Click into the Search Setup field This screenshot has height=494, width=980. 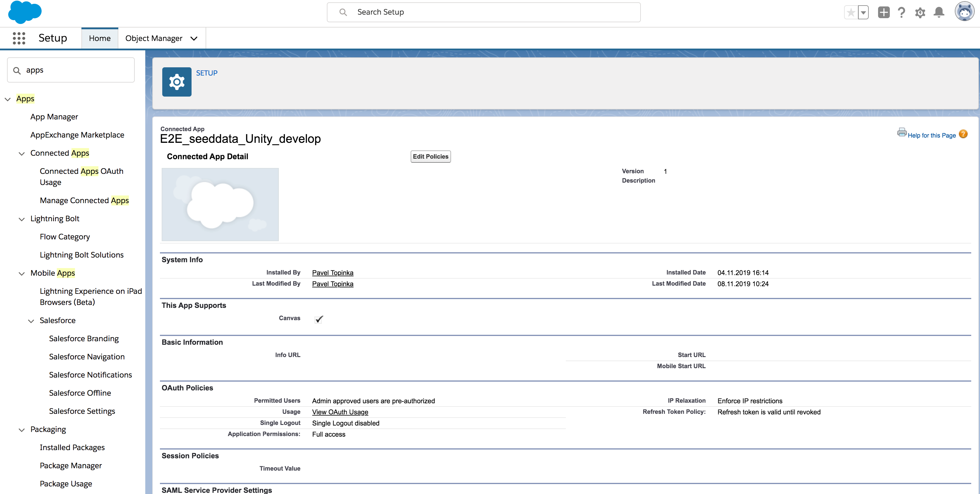[x=484, y=12]
